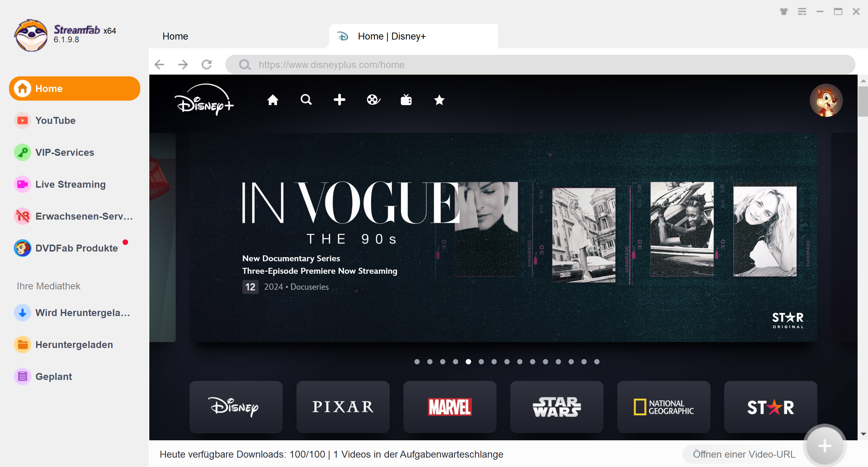Open the Star Wars brand tile
868x467 pixels.
[557, 407]
